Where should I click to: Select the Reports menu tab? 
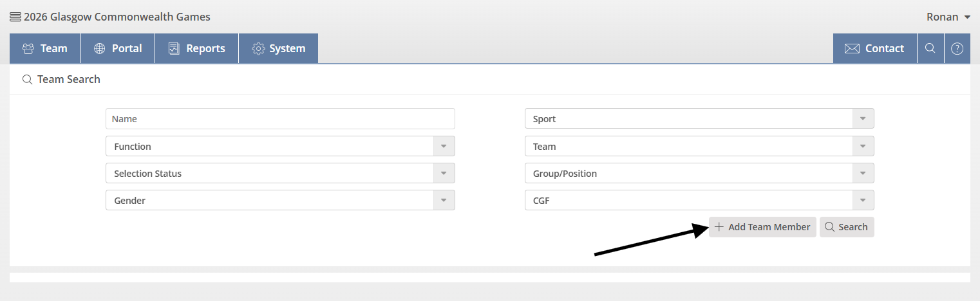coord(196,48)
